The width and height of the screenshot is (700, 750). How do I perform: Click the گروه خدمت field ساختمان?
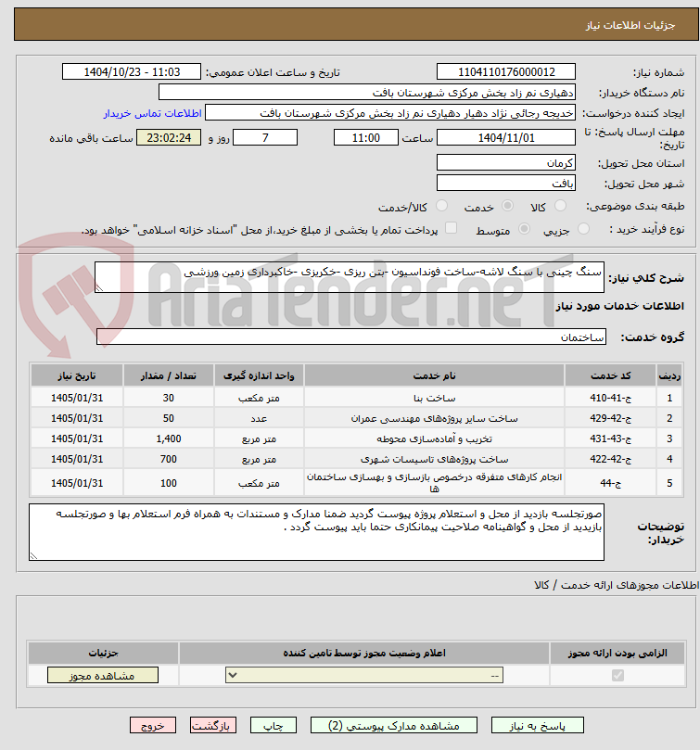tap(351, 337)
